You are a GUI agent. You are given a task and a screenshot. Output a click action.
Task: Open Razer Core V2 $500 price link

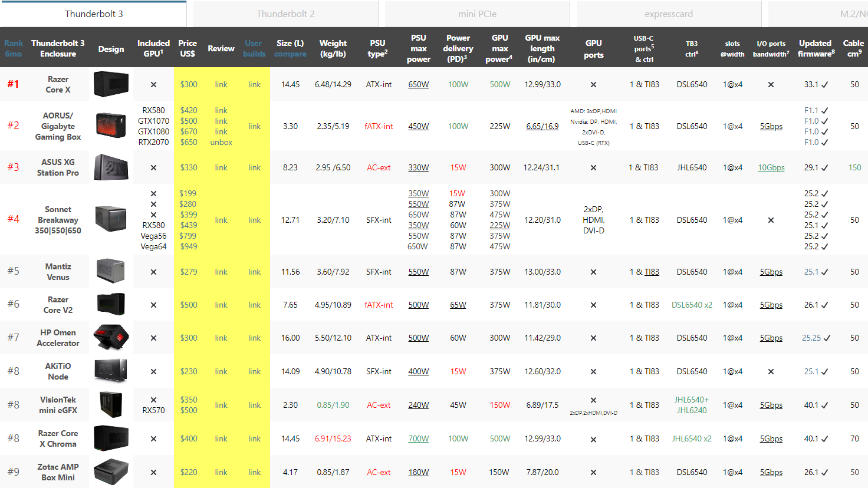(189, 305)
